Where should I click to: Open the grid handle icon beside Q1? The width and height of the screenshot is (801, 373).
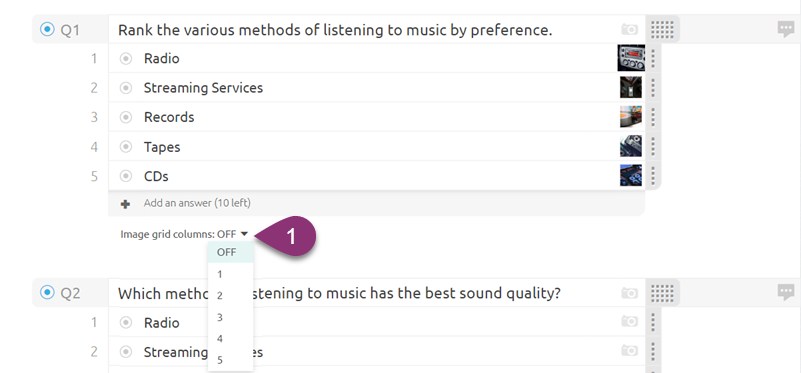click(x=662, y=30)
